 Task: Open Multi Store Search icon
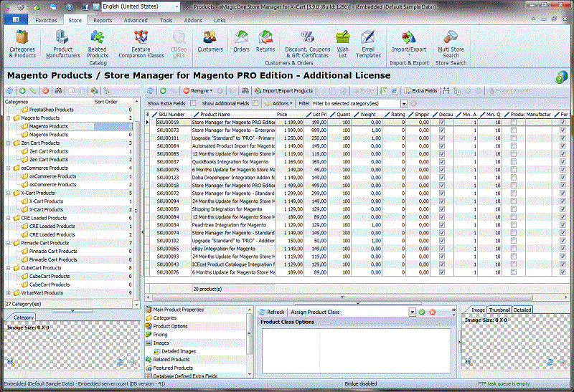pos(451,44)
